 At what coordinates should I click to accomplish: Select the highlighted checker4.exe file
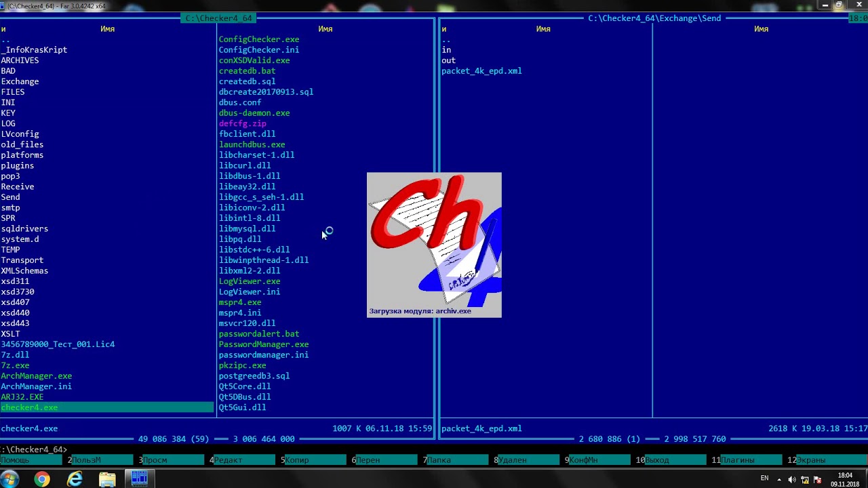pos(107,407)
